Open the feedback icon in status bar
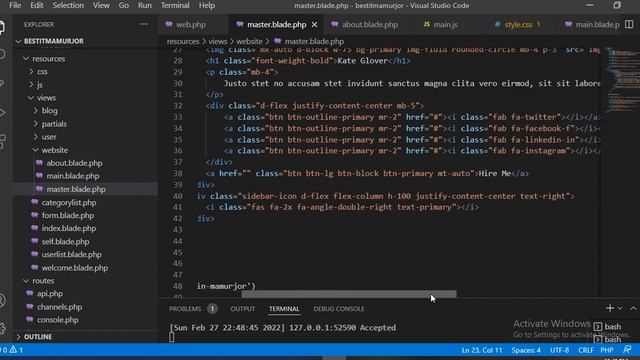 click(627, 350)
